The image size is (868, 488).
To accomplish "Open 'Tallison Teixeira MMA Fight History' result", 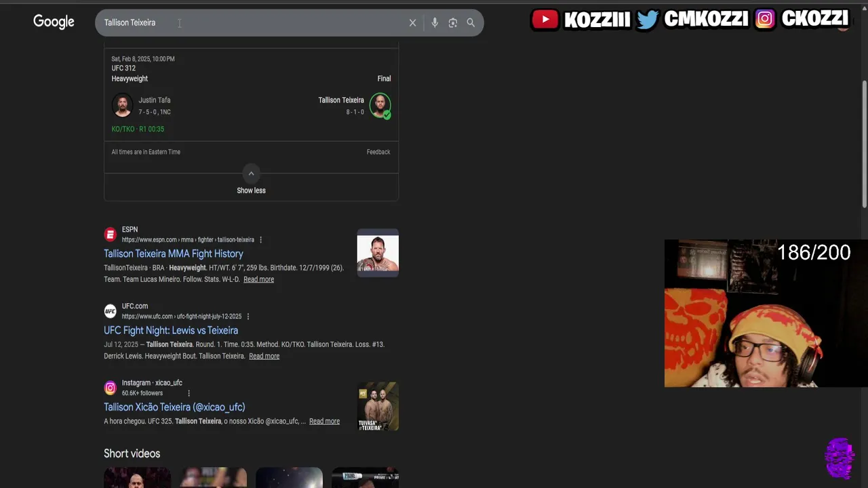I will (x=174, y=253).
